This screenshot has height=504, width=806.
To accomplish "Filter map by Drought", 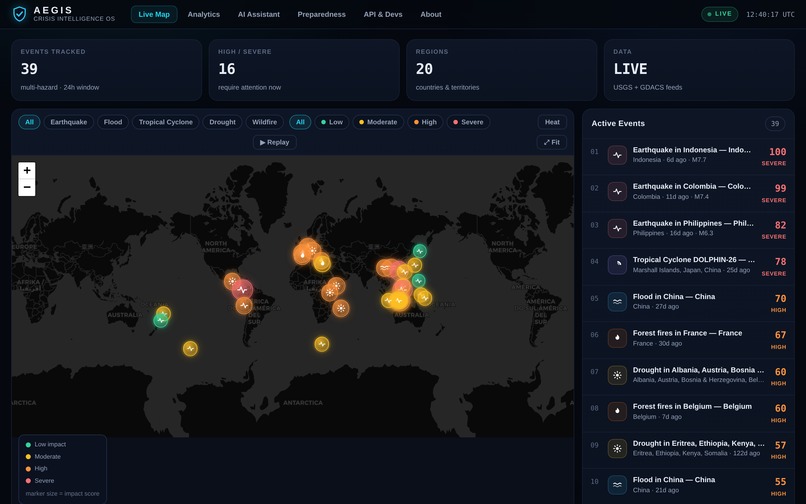I will pos(222,122).
